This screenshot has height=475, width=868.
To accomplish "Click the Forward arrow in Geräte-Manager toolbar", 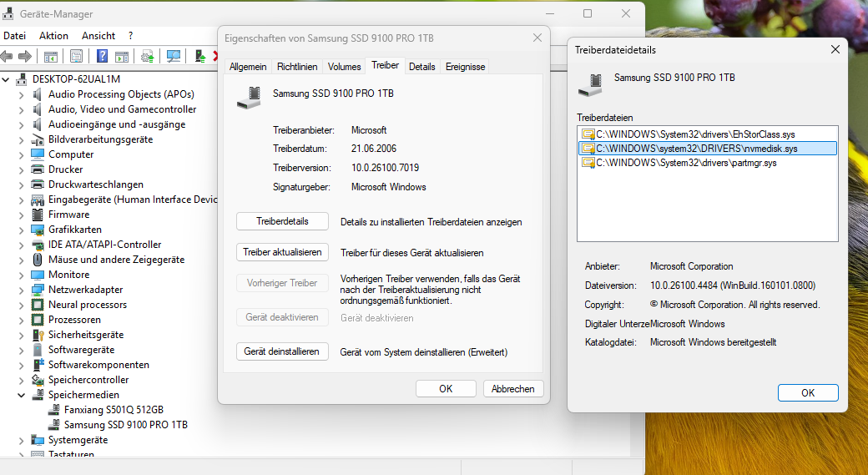I will click(x=25, y=56).
